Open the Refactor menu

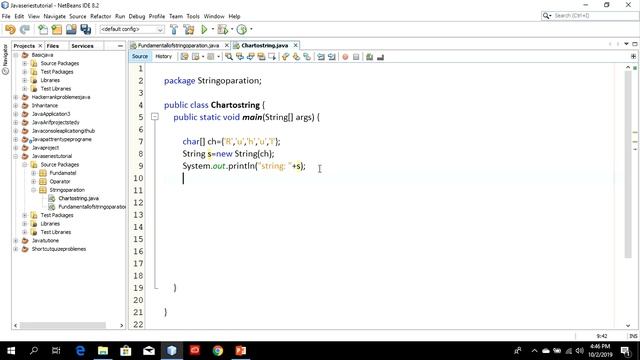[100, 16]
